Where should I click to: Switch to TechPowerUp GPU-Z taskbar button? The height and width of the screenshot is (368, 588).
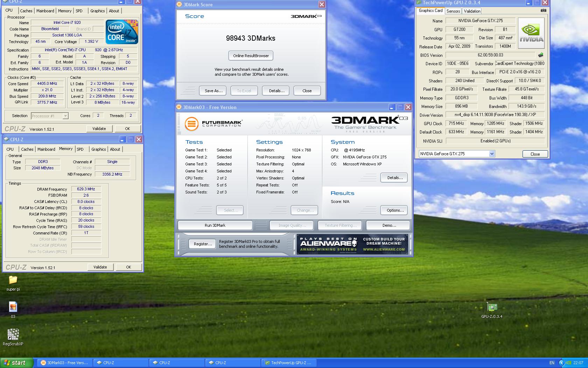coord(288,363)
